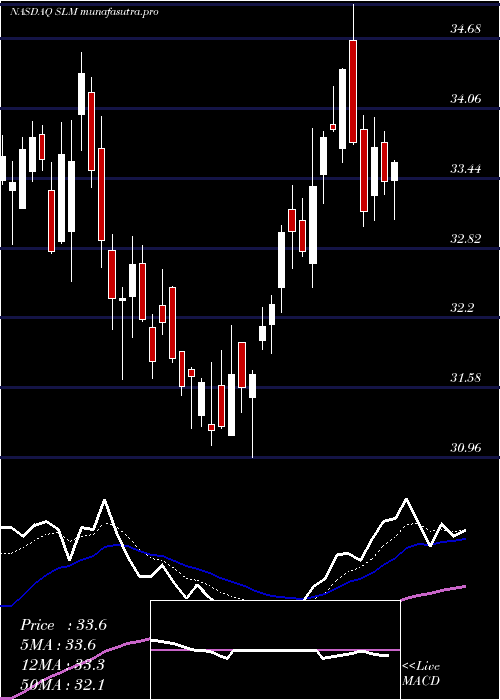The image size is (500, 700).
Task: Click the 31.58 price axis label
Action: point(466,378)
